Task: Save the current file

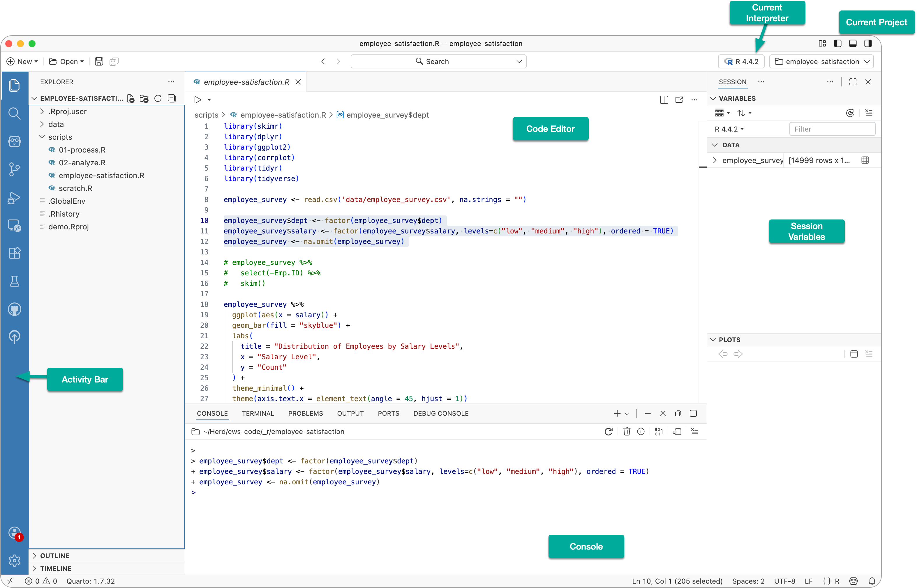Action: click(x=98, y=61)
